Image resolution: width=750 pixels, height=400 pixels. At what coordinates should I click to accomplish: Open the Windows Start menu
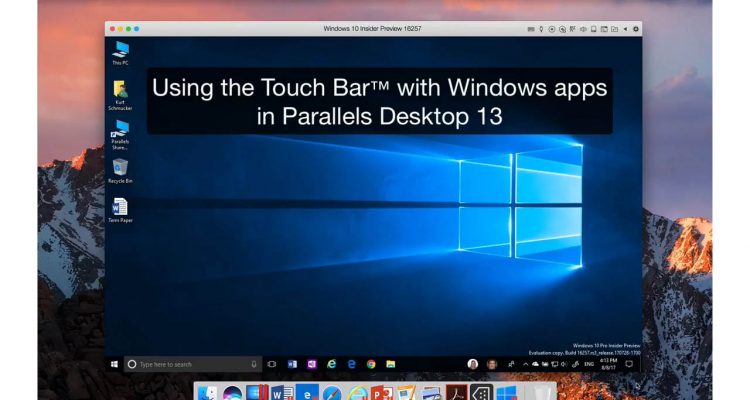[x=114, y=364]
